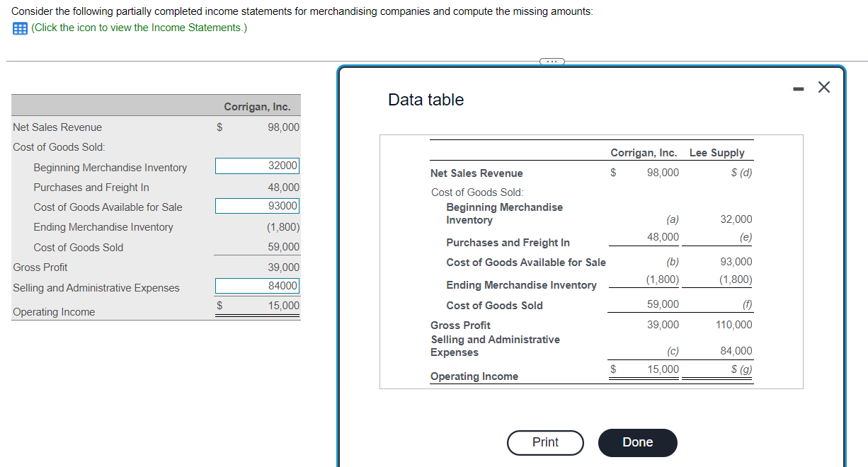Select the (a) placeholder in data table
This screenshot has height=467, width=868.
point(672,220)
